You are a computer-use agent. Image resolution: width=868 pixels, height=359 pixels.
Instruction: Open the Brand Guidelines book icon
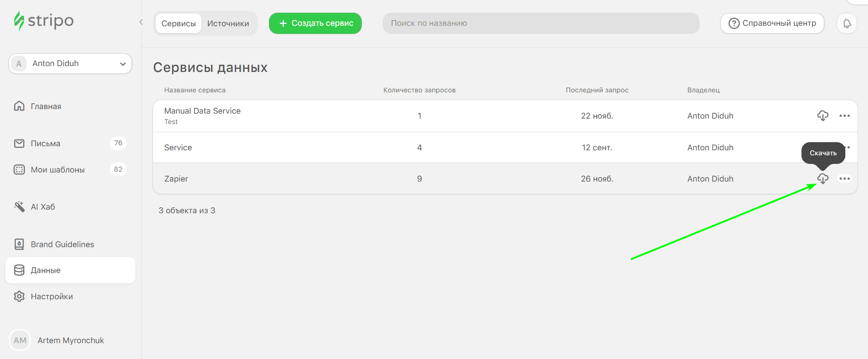tap(19, 244)
